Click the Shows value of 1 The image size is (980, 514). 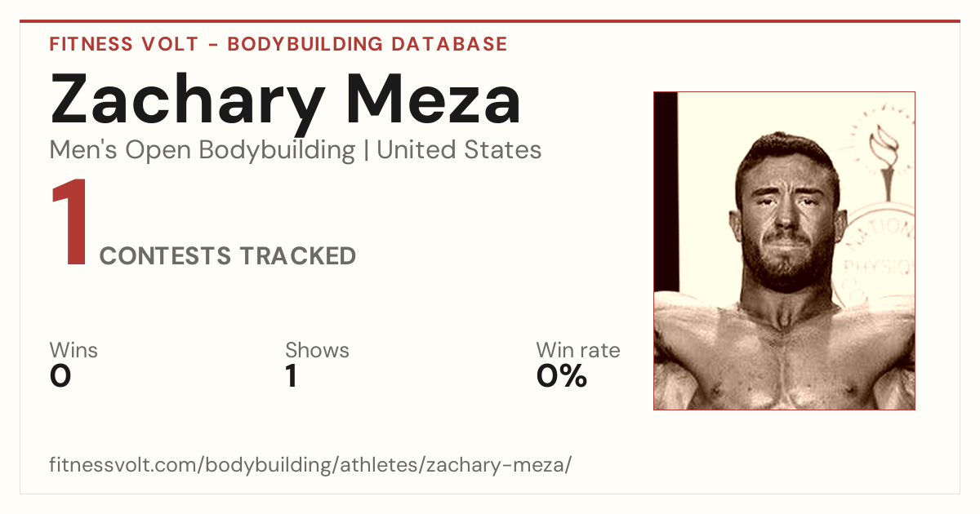(x=292, y=376)
